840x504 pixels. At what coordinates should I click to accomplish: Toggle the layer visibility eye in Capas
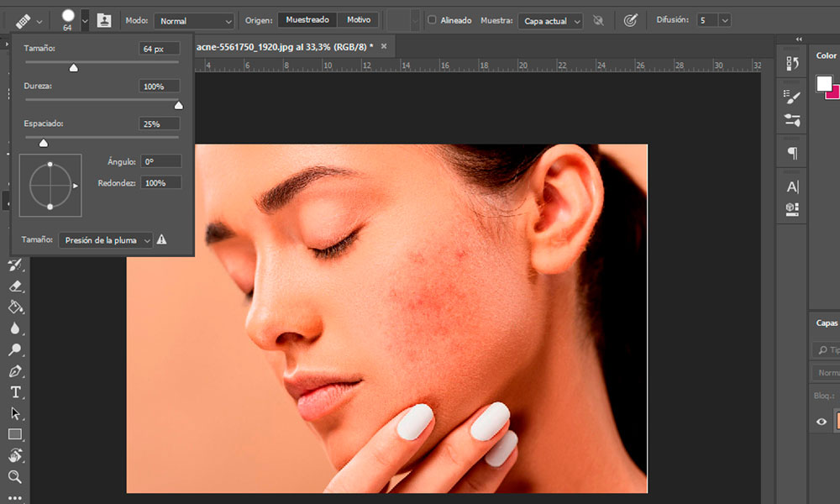click(x=822, y=421)
